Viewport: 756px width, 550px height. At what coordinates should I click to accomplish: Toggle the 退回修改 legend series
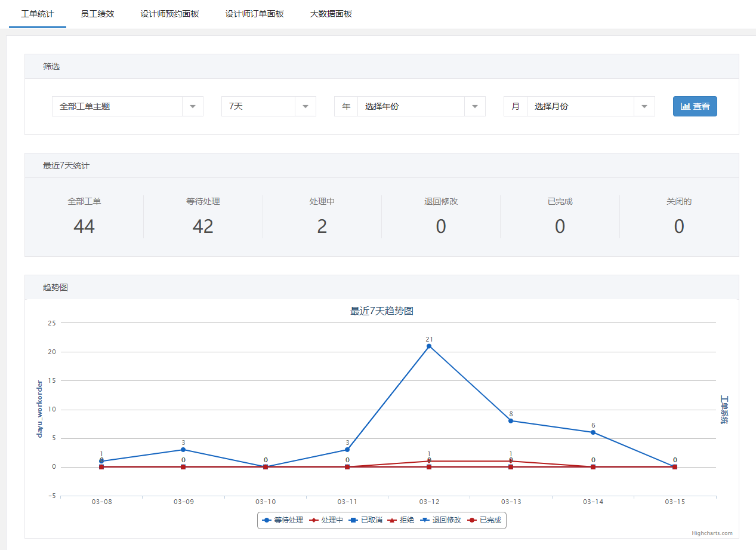click(441, 520)
